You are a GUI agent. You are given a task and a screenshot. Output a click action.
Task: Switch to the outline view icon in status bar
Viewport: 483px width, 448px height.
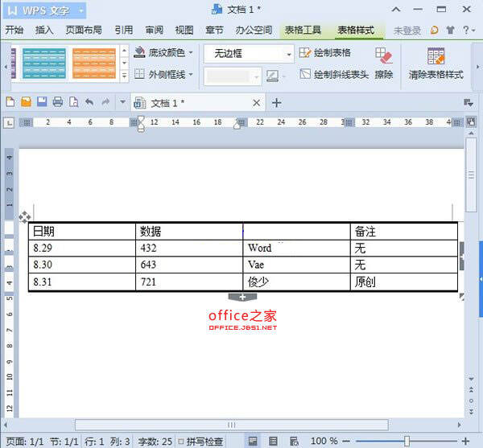[273, 441]
